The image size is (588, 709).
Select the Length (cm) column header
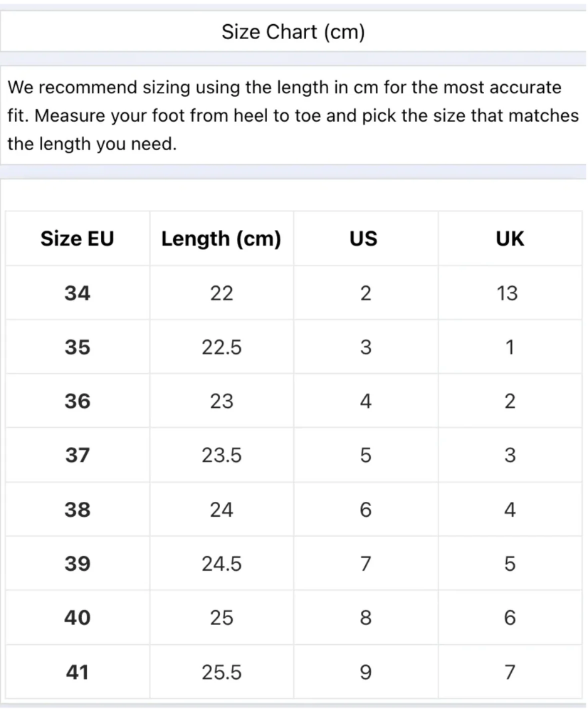coord(221,238)
